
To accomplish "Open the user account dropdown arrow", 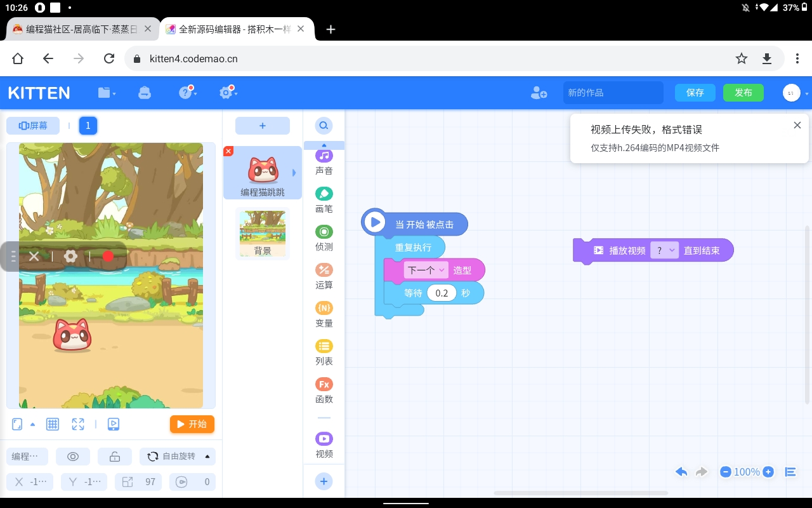I will point(807,93).
